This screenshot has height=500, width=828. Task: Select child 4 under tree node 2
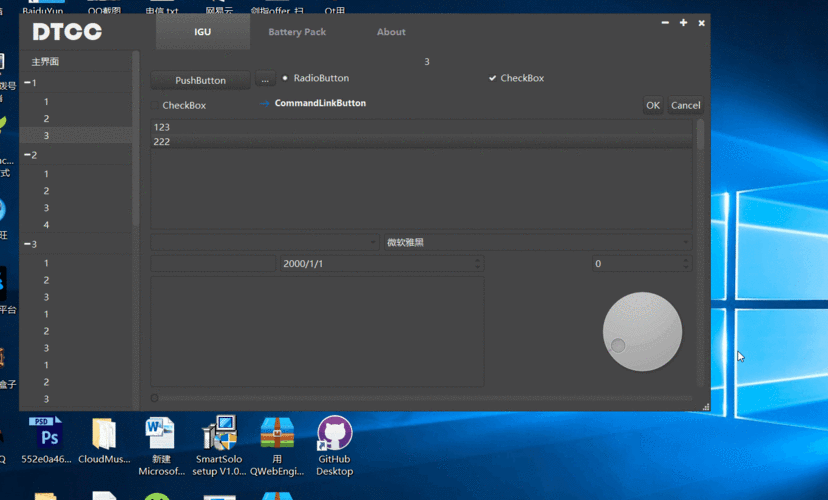[46, 225]
